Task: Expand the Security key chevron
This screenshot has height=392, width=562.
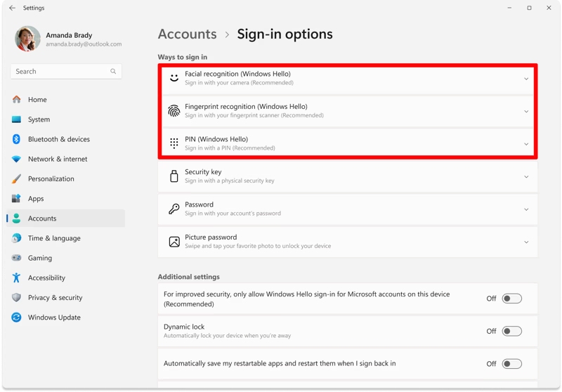Action: point(526,177)
